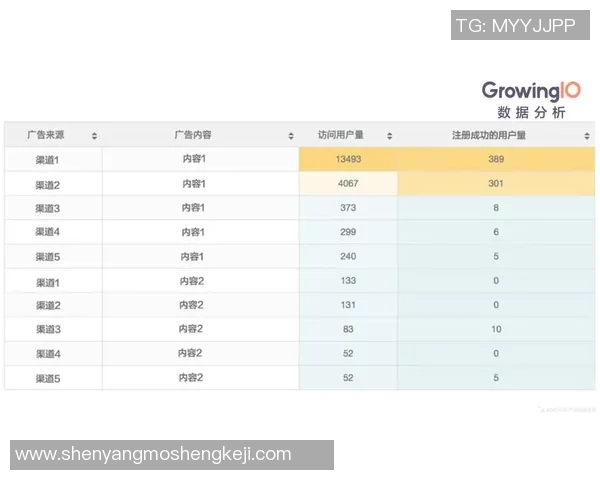This screenshot has width=600, height=480.
Task: Sort by 注册成功的用户量 using its arrow icon
Action: click(x=587, y=136)
